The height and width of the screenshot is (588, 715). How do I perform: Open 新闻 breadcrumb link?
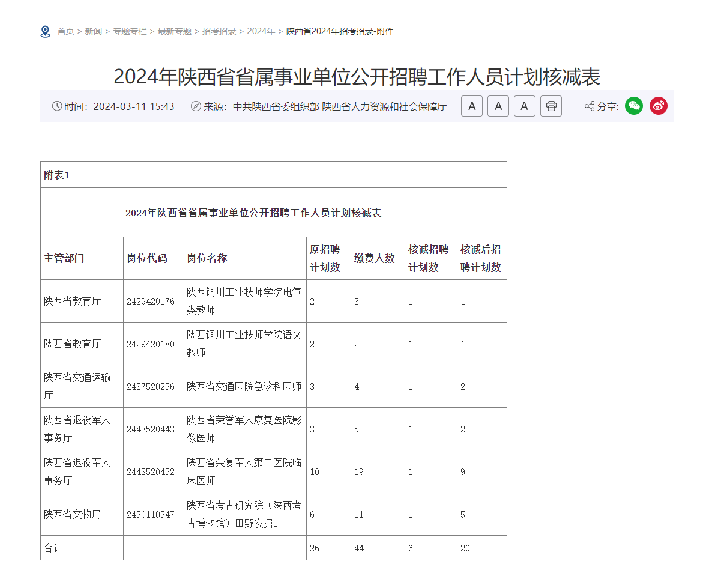click(93, 31)
